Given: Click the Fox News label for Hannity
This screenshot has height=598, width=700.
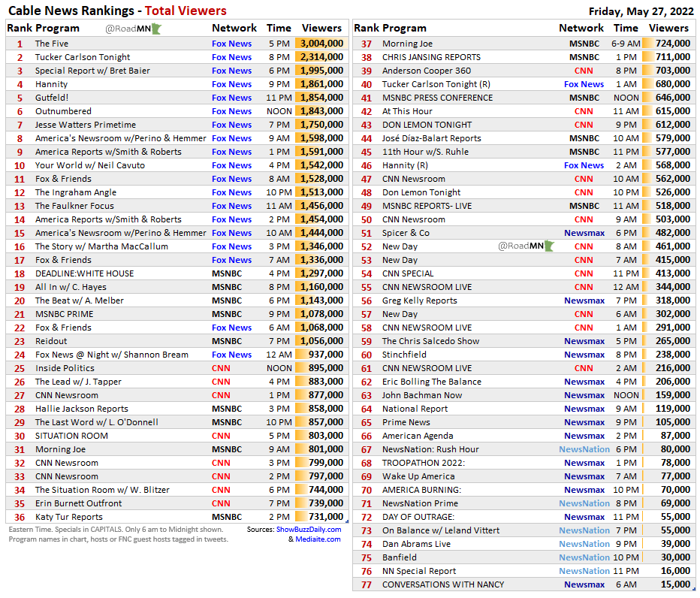Looking at the screenshot, I should tap(231, 84).
